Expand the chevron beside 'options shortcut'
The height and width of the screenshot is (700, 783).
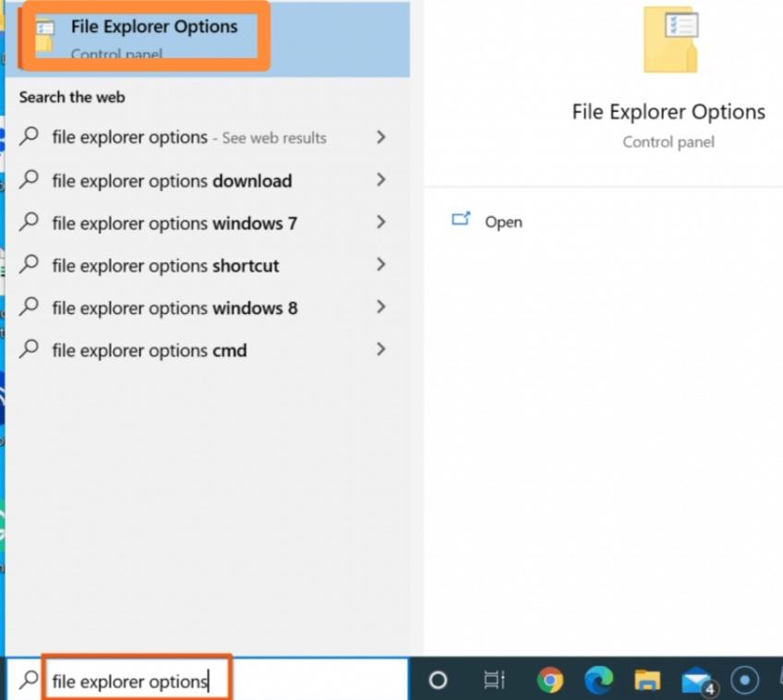coord(381,264)
